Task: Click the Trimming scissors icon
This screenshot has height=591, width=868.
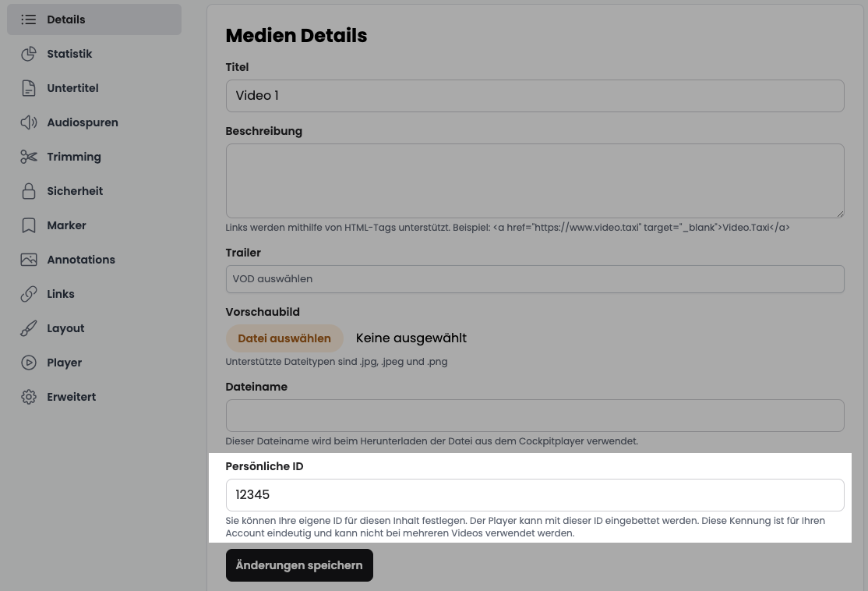Action: click(x=29, y=157)
